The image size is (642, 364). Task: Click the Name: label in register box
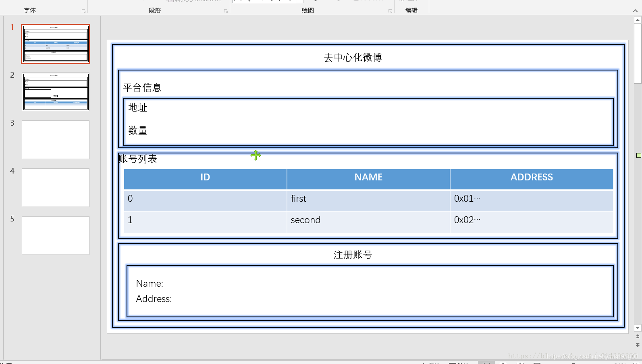click(x=150, y=283)
